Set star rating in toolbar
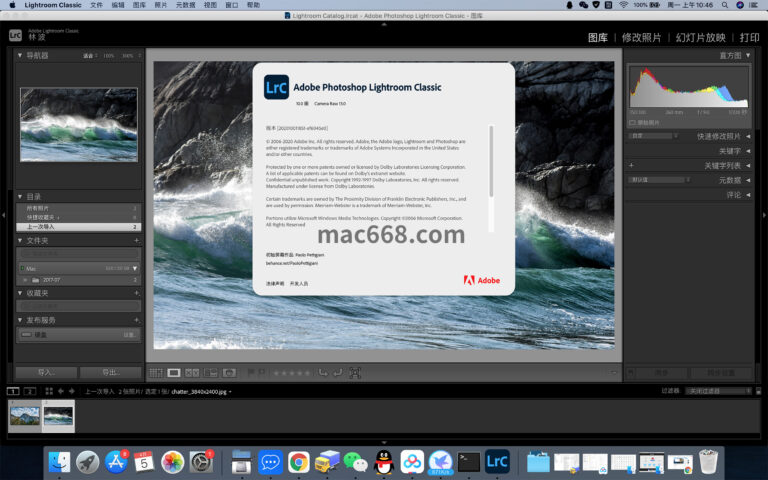The width and height of the screenshot is (768, 480). click(x=292, y=373)
